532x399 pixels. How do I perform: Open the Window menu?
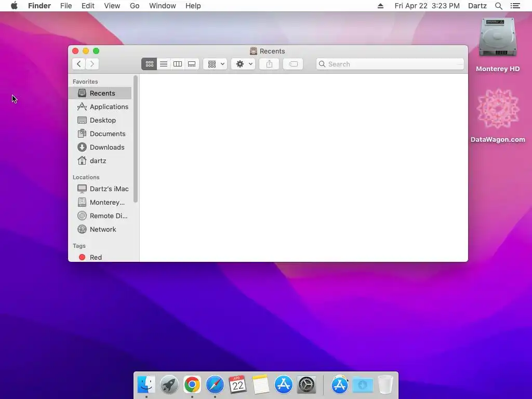point(163,6)
